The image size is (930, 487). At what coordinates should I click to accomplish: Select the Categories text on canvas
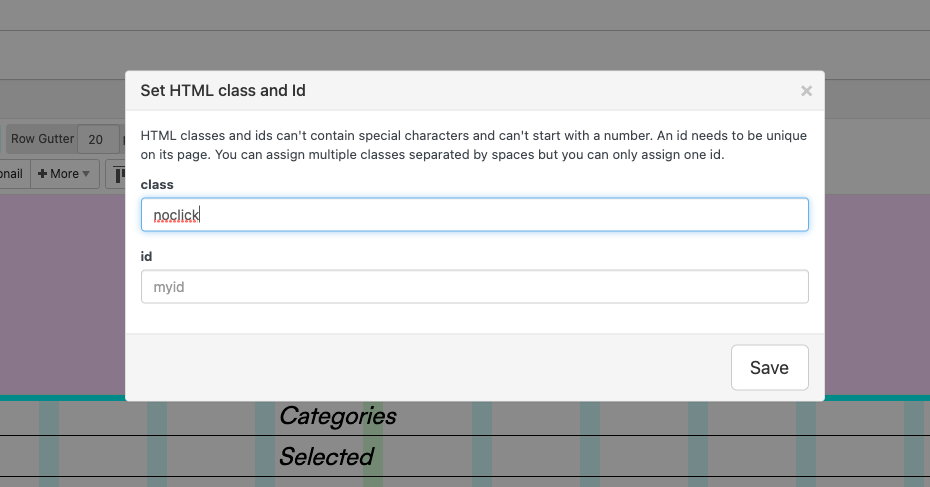click(x=337, y=416)
